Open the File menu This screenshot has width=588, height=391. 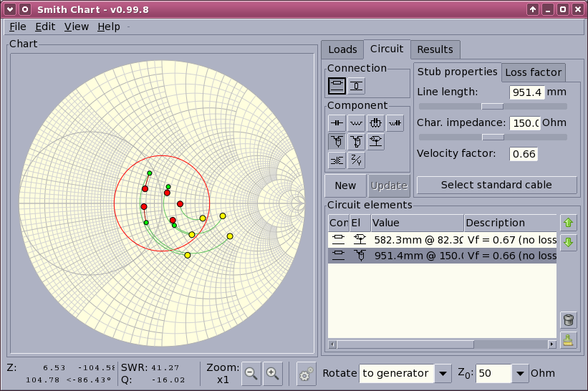18,26
